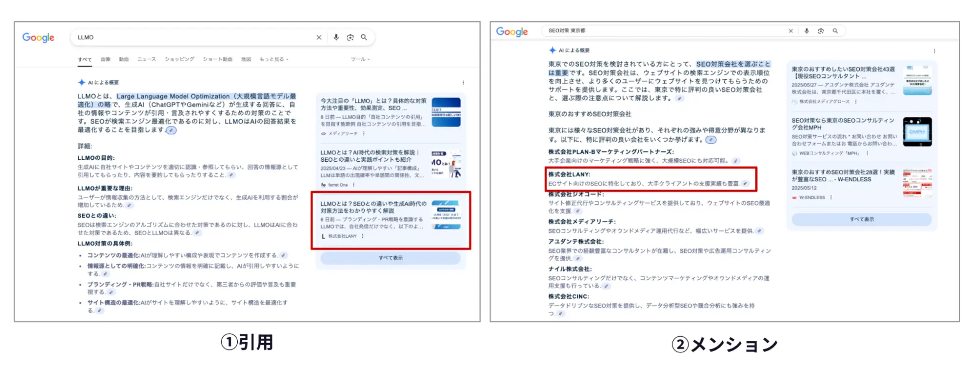Click voice search microphone in SEO対策 東京都 search
The height and width of the screenshot is (369, 980).
[806, 31]
